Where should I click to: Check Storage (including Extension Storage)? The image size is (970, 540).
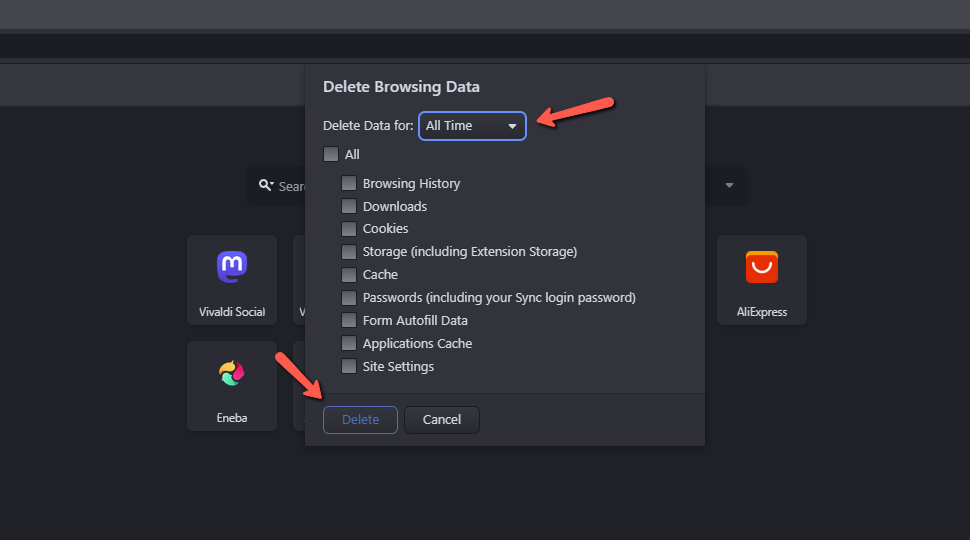(x=349, y=252)
